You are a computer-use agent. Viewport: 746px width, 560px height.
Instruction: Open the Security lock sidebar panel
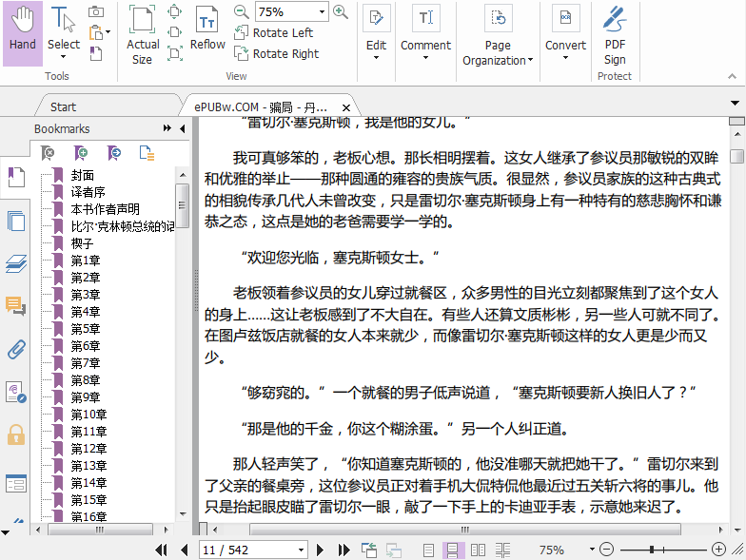[15, 435]
